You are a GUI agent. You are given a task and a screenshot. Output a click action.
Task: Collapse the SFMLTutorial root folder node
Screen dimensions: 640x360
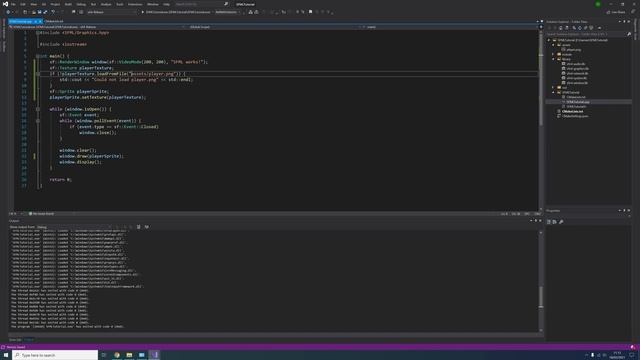pos(549,40)
